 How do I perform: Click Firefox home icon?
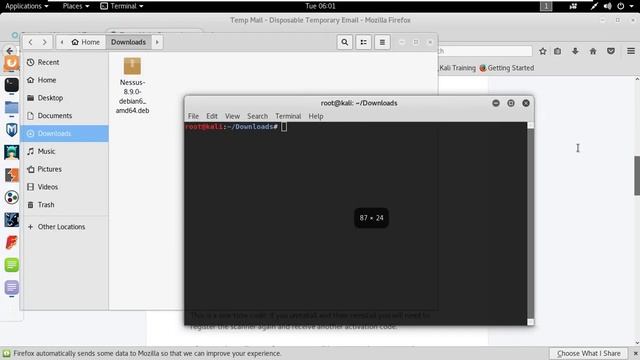(x=593, y=51)
